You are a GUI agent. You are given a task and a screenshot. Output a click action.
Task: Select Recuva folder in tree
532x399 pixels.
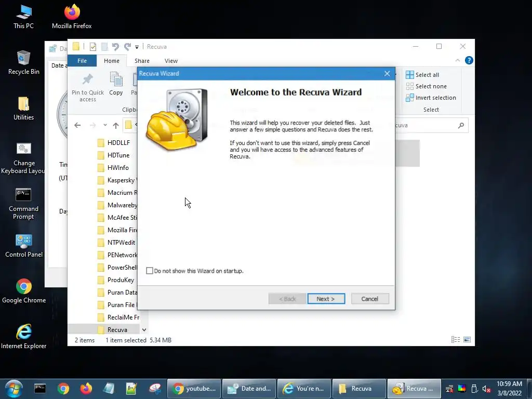pos(112,330)
